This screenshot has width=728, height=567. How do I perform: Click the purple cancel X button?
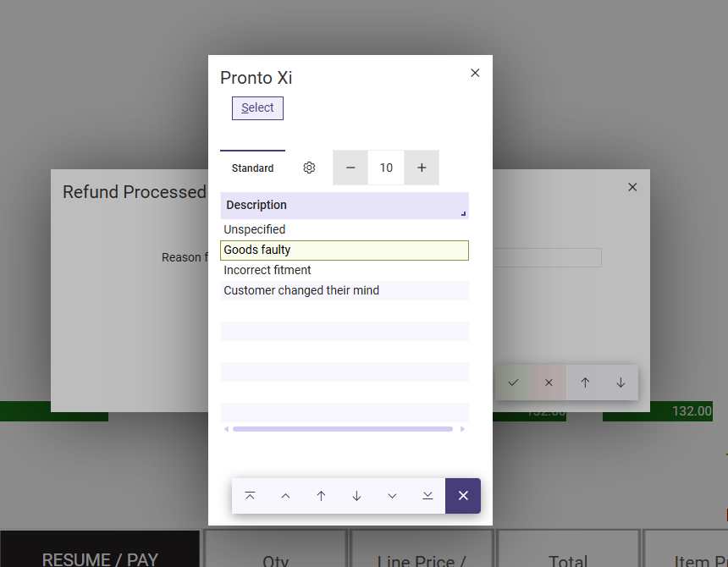463,496
